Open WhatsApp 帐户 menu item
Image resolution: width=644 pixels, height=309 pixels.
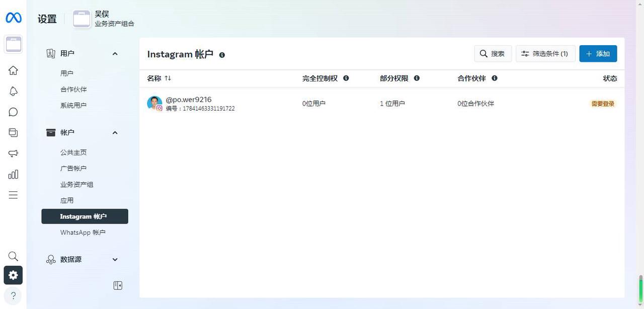click(x=83, y=233)
